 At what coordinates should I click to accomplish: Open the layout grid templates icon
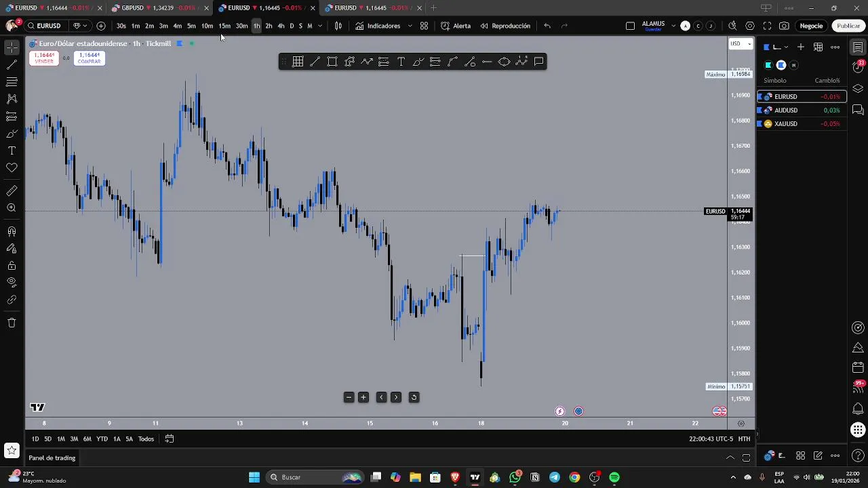tap(424, 26)
